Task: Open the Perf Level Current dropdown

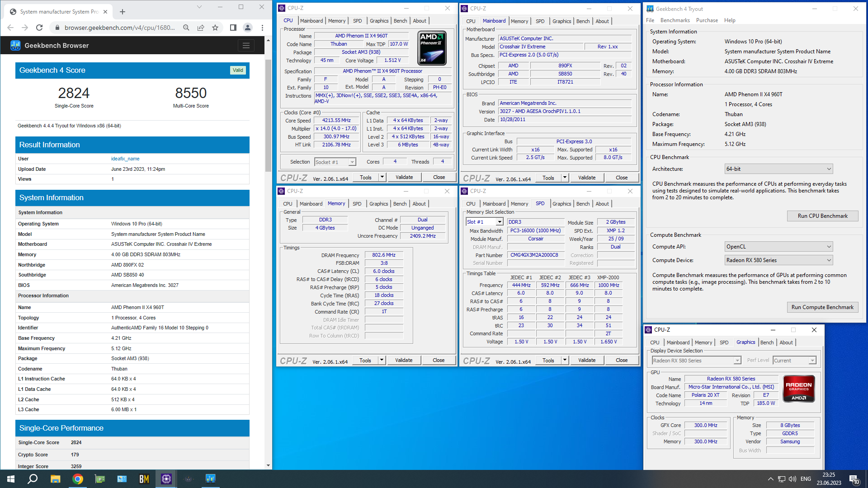Action: click(x=794, y=361)
